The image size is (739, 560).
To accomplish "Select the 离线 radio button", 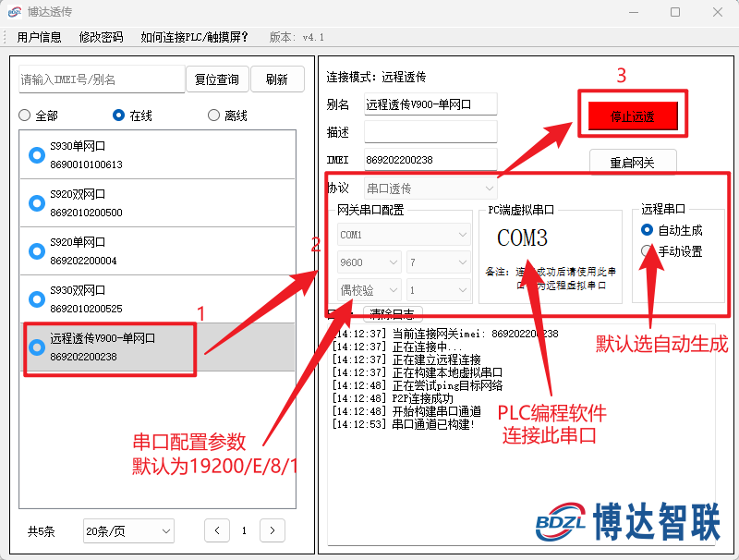I will [213, 115].
